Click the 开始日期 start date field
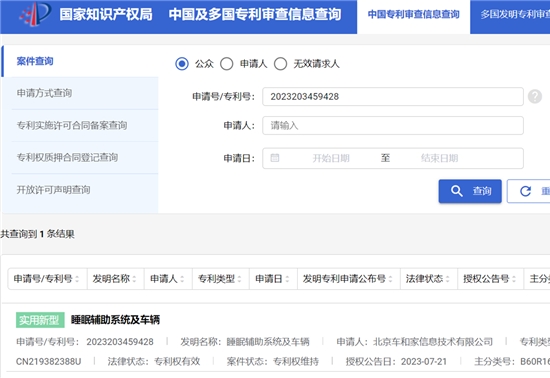550x378 pixels. pos(331,158)
